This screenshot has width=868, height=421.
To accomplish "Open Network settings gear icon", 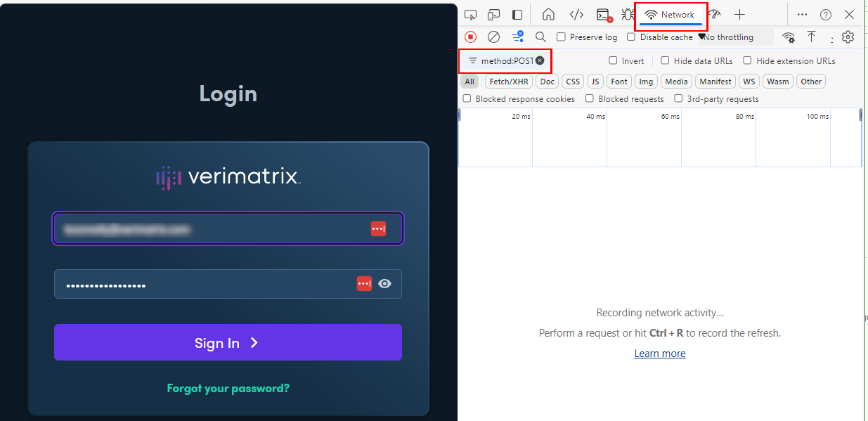I will pyautogui.click(x=848, y=37).
